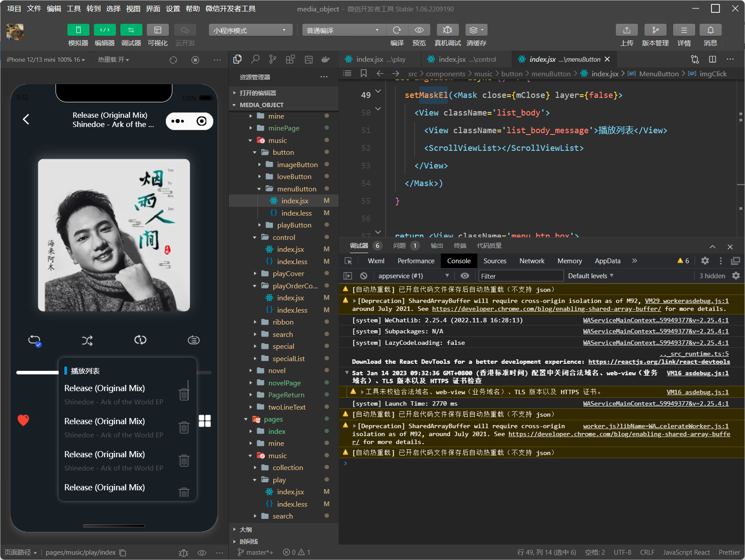Click the console Filter input

pos(521,276)
